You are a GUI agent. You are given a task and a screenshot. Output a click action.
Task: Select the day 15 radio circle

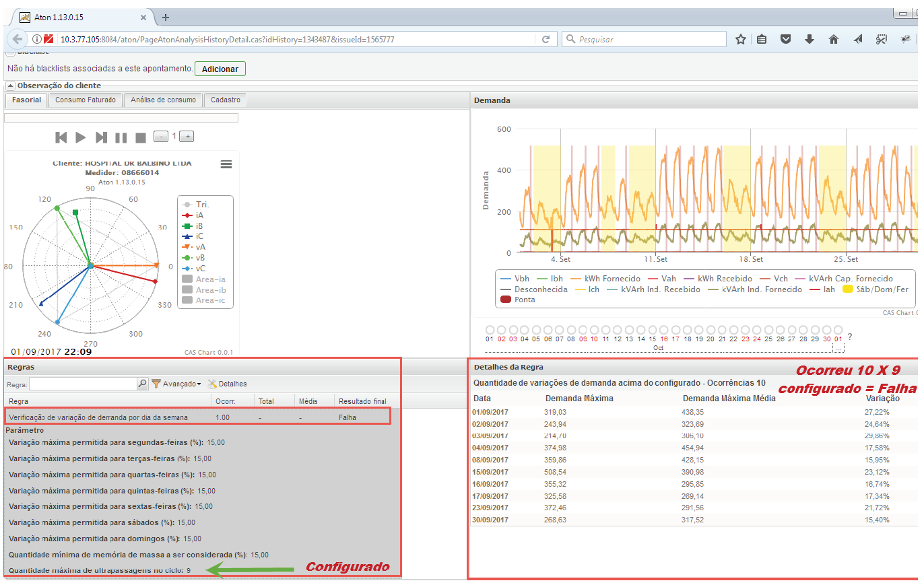point(653,330)
